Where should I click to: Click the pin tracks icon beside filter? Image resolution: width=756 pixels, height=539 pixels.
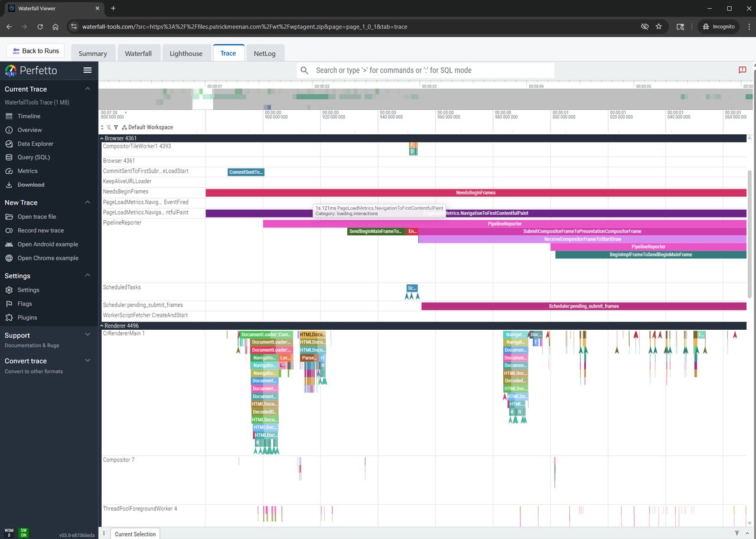point(109,127)
